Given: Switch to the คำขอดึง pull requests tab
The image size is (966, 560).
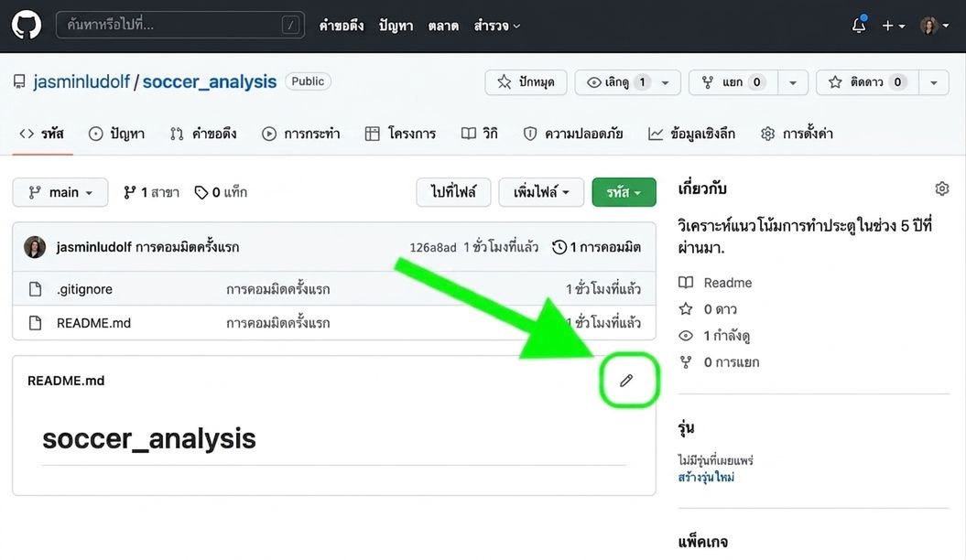Looking at the screenshot, I should pos(203,134).
